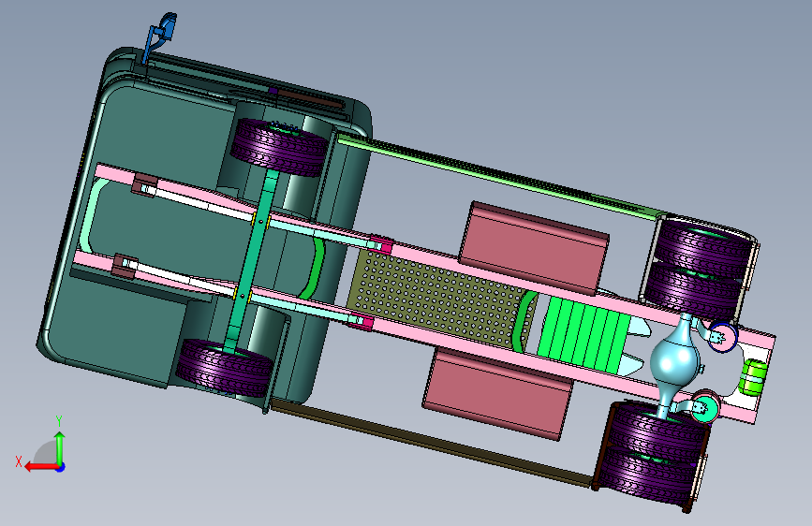
Task: Select the small green cylinder at chassis rear end
Action: coord(754,377)
